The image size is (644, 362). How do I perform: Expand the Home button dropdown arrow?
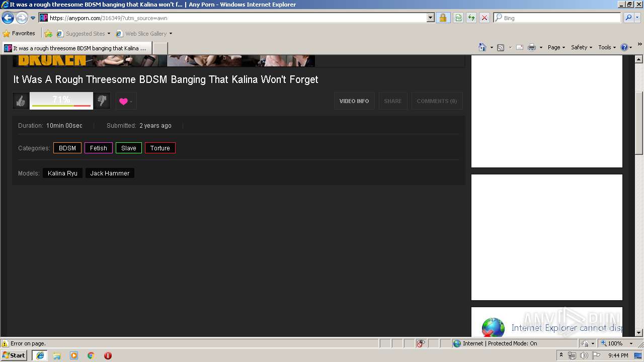coord(492,47)
